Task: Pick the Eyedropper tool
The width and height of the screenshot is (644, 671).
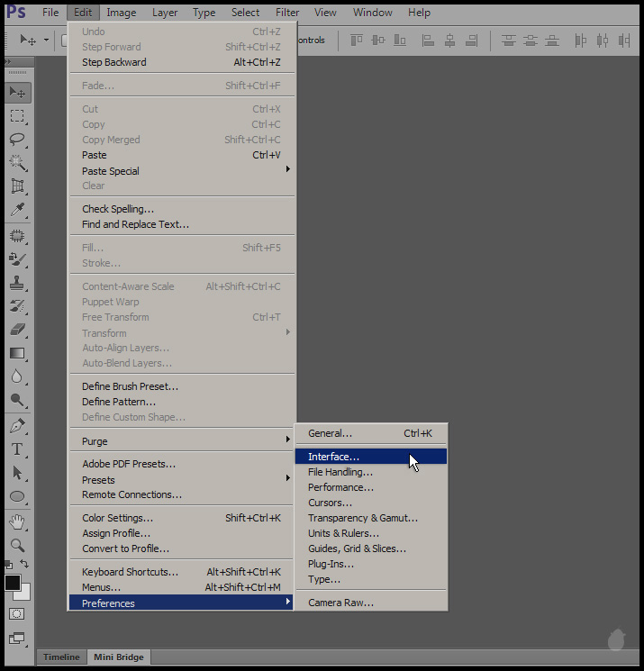Action: click(x=17, y=210)
